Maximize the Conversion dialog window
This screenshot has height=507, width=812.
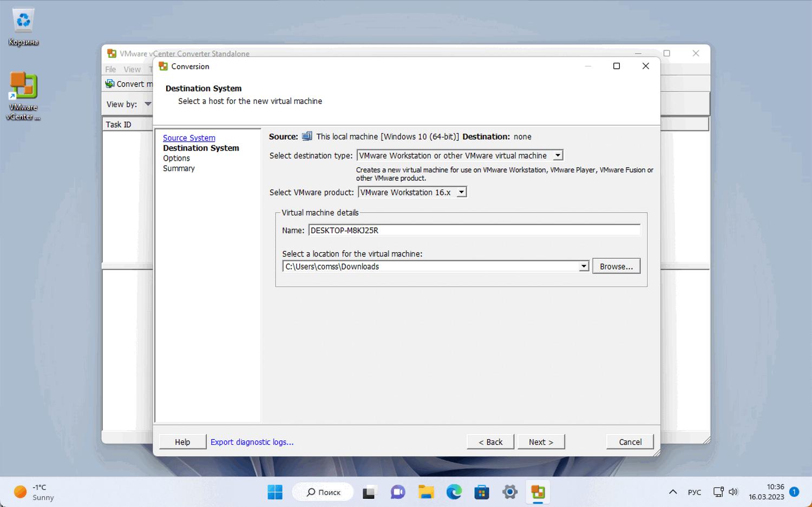point(617,66)
